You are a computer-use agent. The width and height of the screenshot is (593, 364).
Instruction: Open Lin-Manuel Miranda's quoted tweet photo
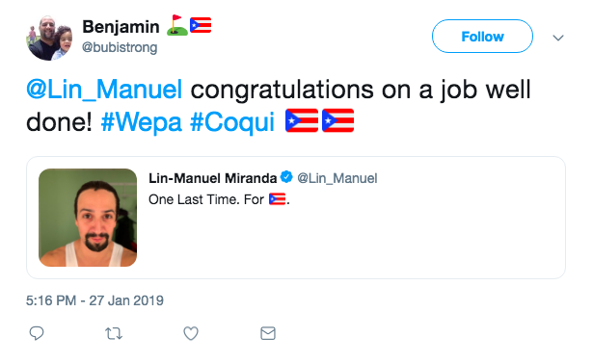[x=88, y=218]
